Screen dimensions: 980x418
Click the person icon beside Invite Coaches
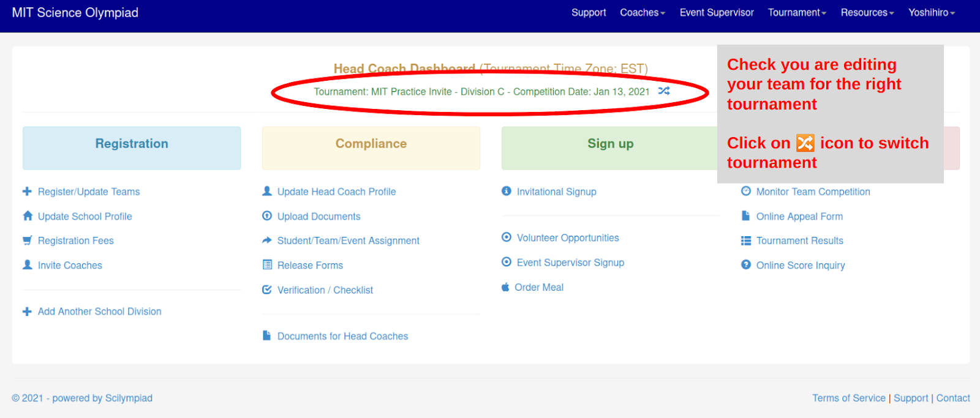coord(28,265)
